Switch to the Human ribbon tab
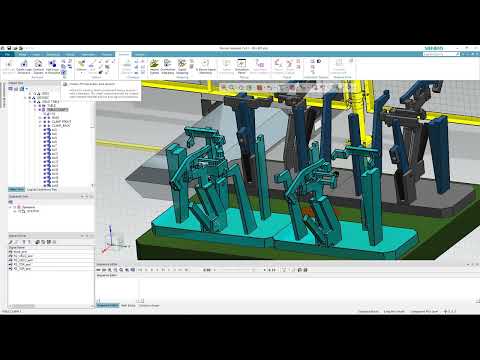Viewport: 480px width, 360px height. pyautogui.click(x=140, y=54)
